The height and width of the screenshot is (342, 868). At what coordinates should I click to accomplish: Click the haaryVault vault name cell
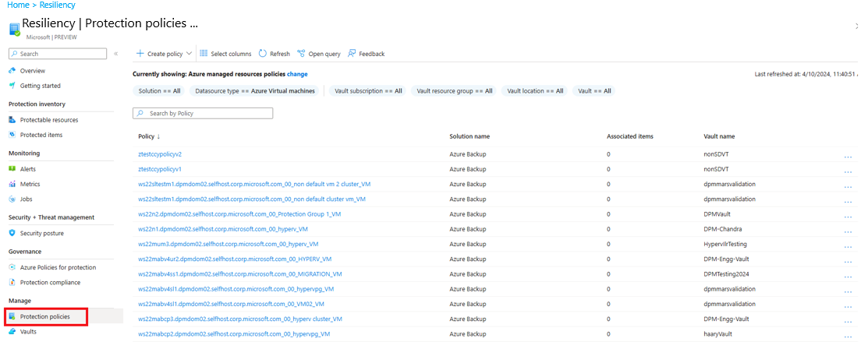point(717,333)
